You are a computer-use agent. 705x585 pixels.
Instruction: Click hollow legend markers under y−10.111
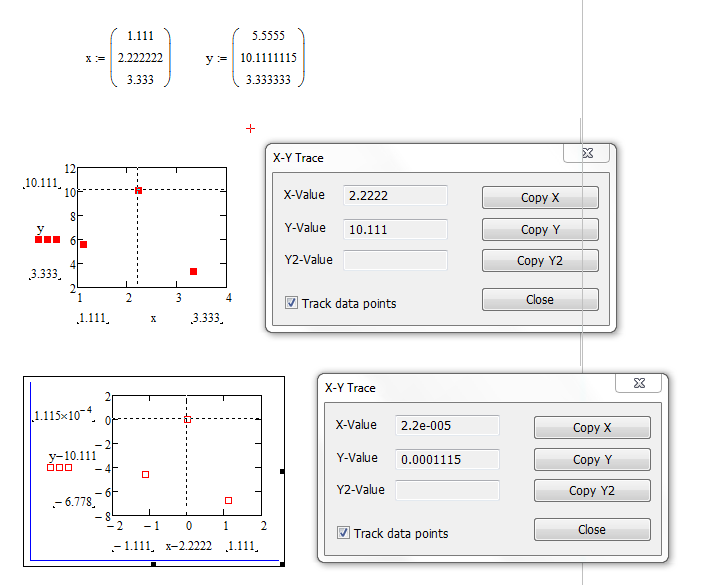[x=59, y=468]
